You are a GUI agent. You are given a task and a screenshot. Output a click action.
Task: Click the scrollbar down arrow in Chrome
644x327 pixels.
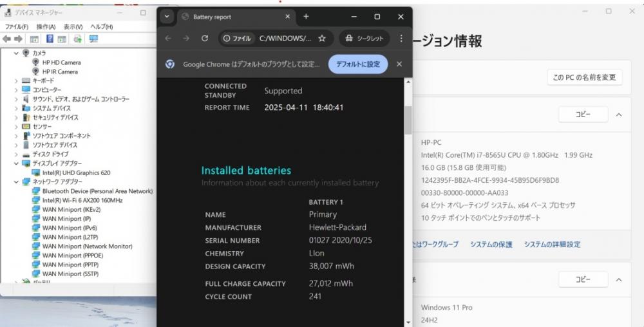[408, 322]
